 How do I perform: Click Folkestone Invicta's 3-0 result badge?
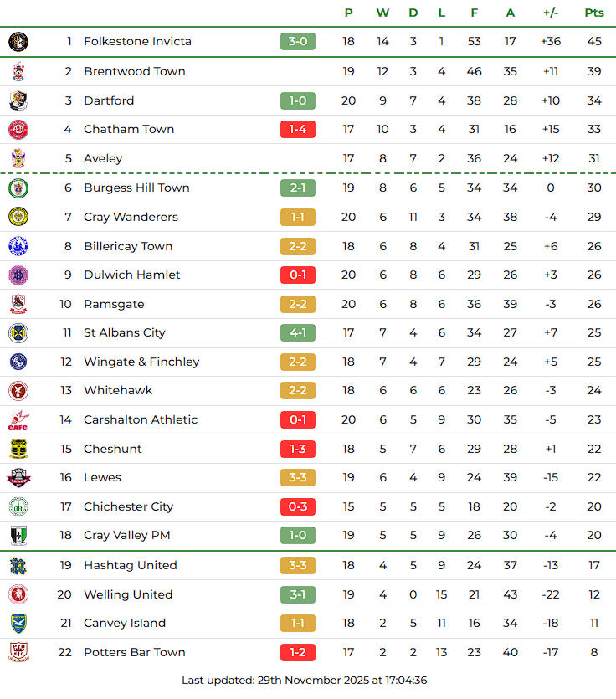pyautogui.click(x=298, y=41)
